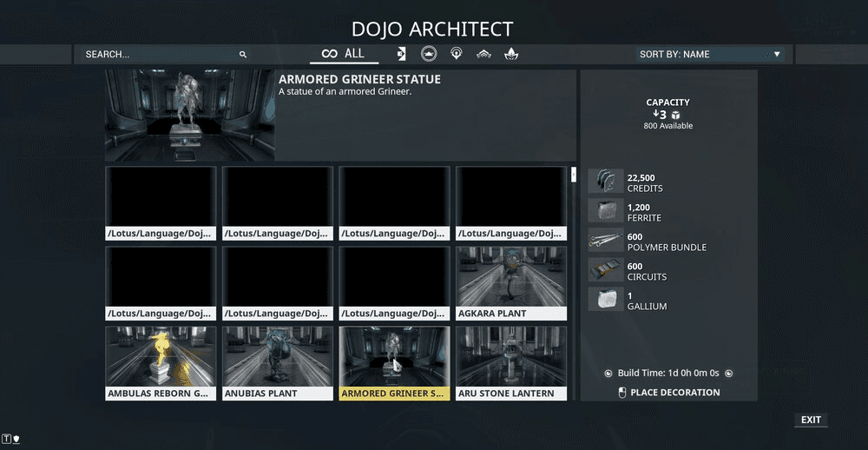868x450 pixels.
Task: Click the EXIT button
Action: [x=811, y=420]
